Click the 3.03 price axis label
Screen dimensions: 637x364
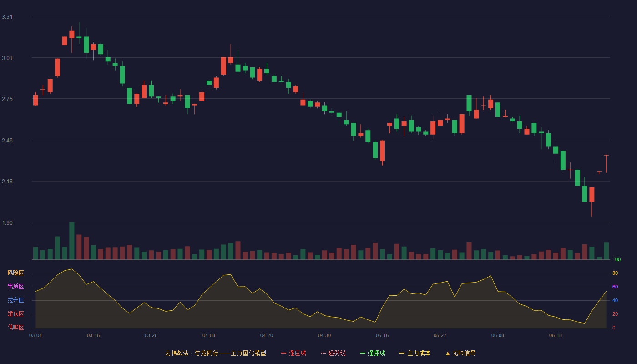[7, 58]
